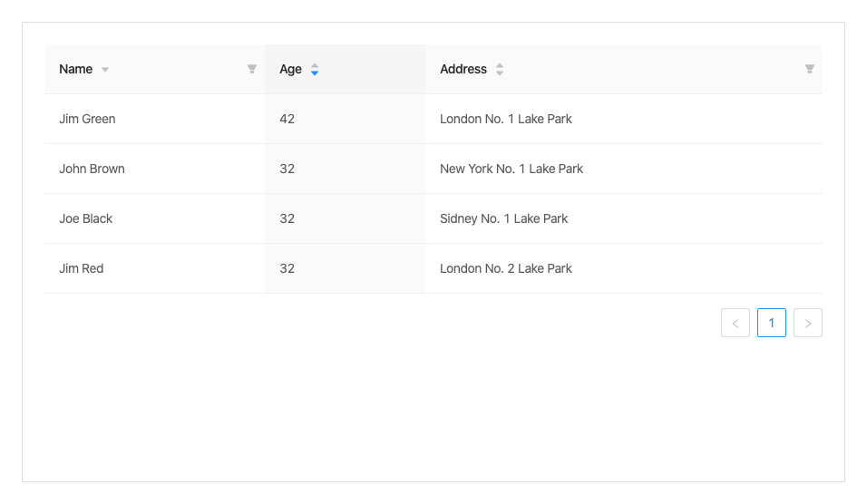Toggle the Address column sort arrows

pyautogui.click(x=500, y=69)
